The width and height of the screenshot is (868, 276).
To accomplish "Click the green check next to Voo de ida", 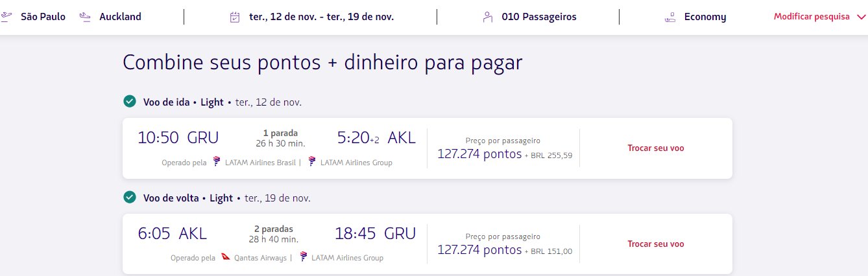I will click(130, 102).
